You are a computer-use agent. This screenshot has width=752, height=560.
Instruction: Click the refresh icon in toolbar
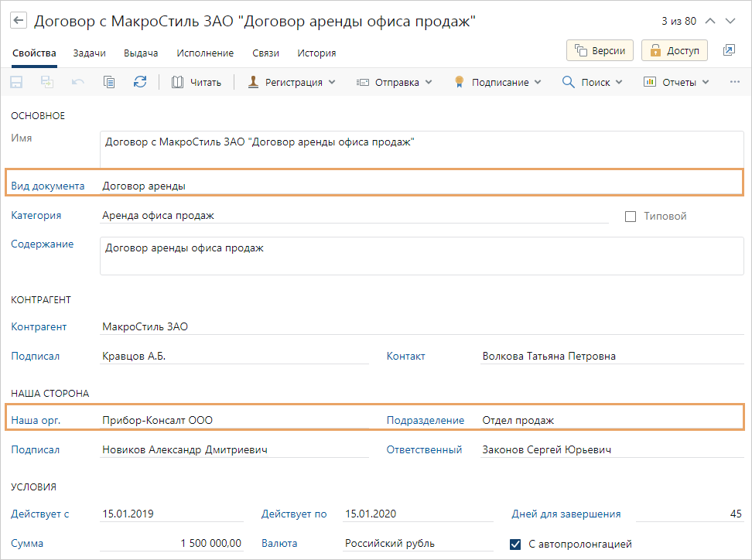pos(140,82)
